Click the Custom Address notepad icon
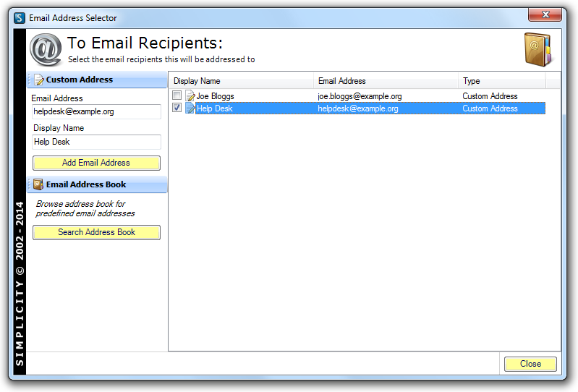 tap(39, 80)
